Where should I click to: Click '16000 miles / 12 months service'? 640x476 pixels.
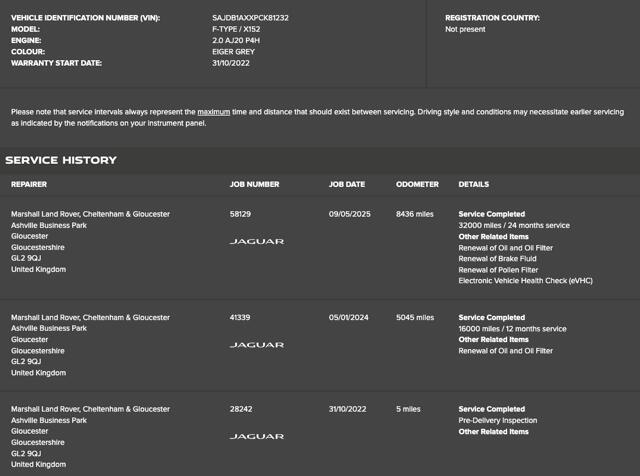[512, 329]
